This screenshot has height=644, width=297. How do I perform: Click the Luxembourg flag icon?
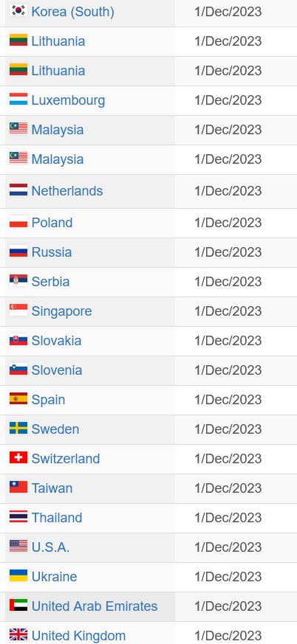point(18,100)
